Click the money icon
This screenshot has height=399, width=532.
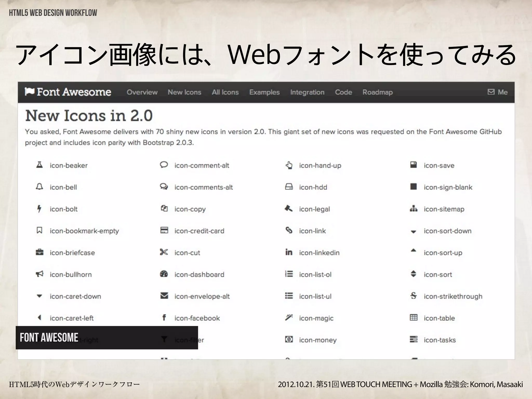click(289, 339)
